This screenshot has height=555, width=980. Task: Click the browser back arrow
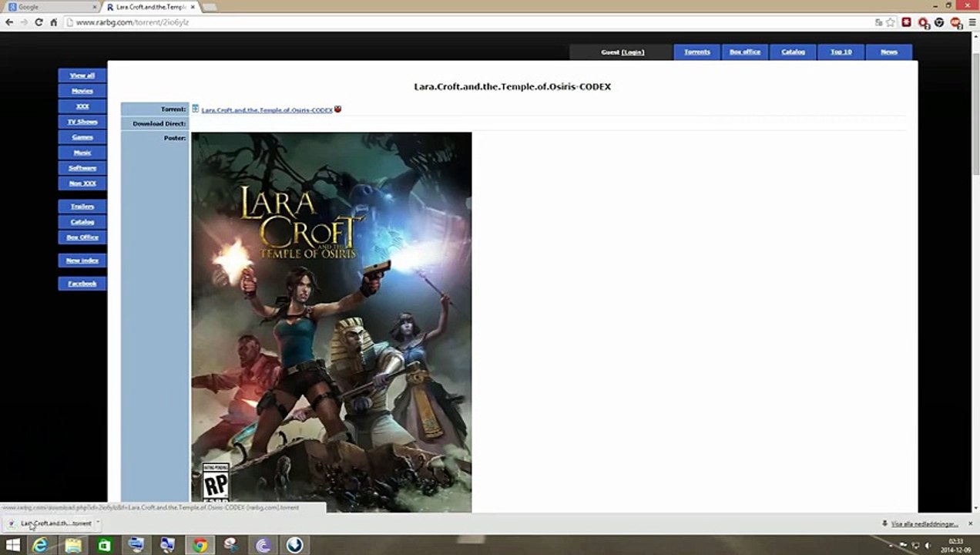pos(9,22)
